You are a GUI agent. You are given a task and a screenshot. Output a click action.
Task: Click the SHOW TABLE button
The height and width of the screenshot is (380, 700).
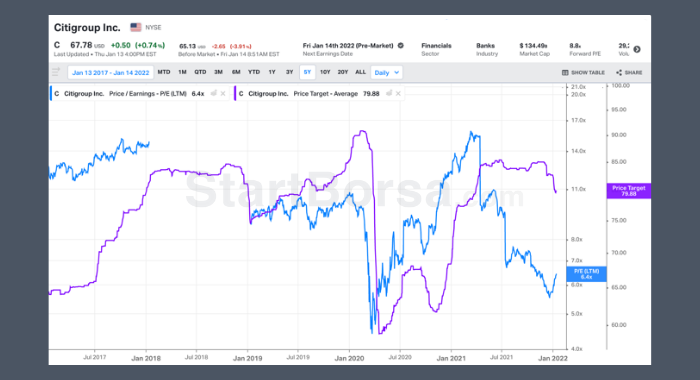point(583,72)
